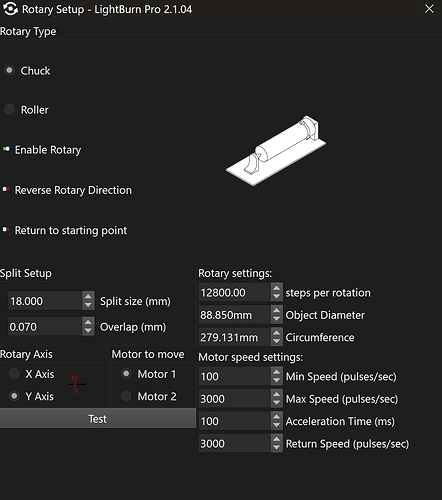Decrease the Min Speed value

pyautogui.click(x=276, y=381)
